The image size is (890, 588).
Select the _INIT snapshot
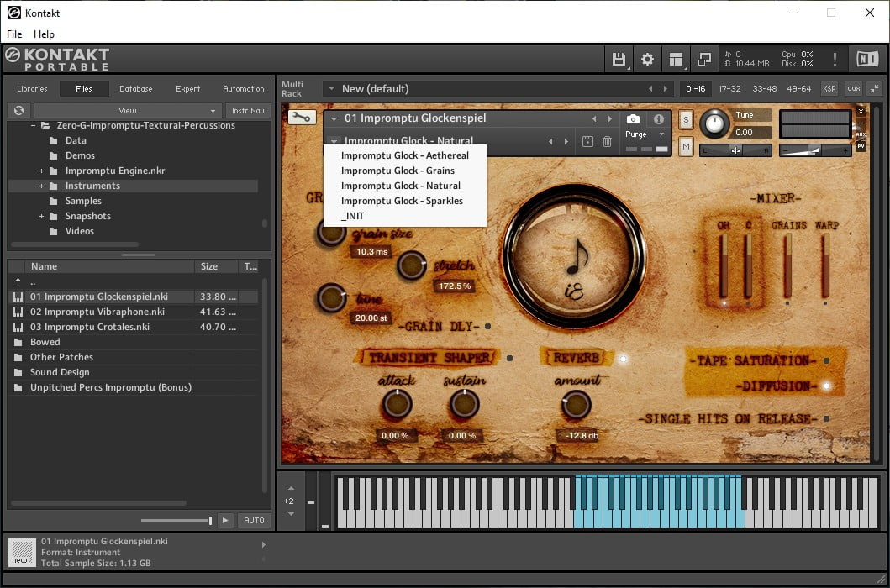point(405,216)
